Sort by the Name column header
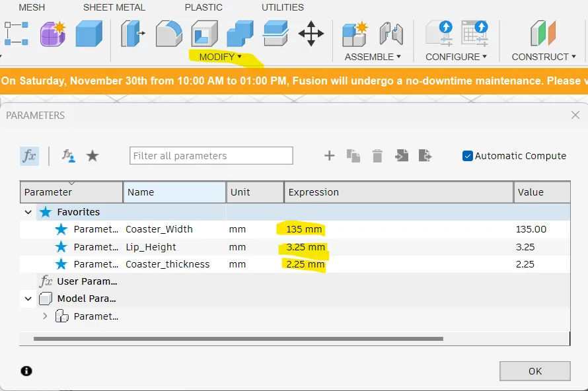The height and width of the screenshot is (391, 588). pos(174,192)
